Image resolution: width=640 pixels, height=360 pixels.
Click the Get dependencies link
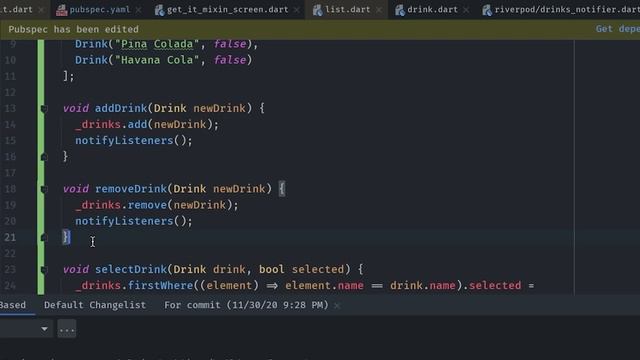click(618, 29)
